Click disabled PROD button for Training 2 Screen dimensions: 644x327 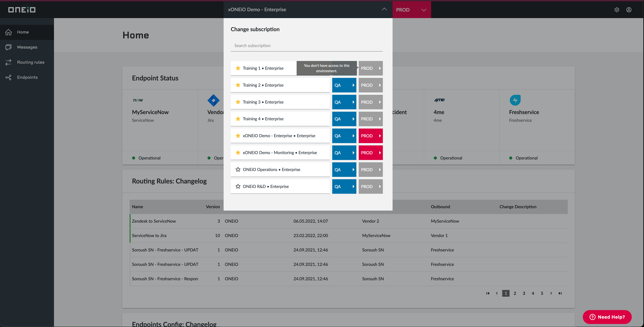tap(370, 85)
